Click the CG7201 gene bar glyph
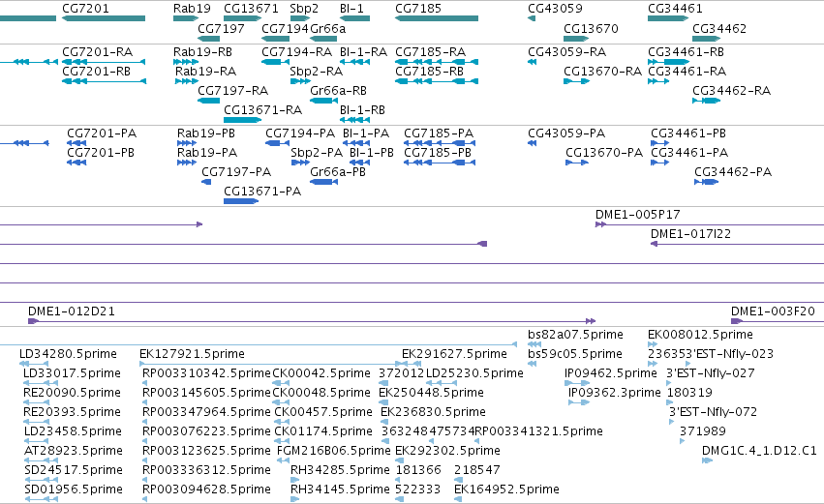The image size is (824, 504). click(x=104, y=18)
